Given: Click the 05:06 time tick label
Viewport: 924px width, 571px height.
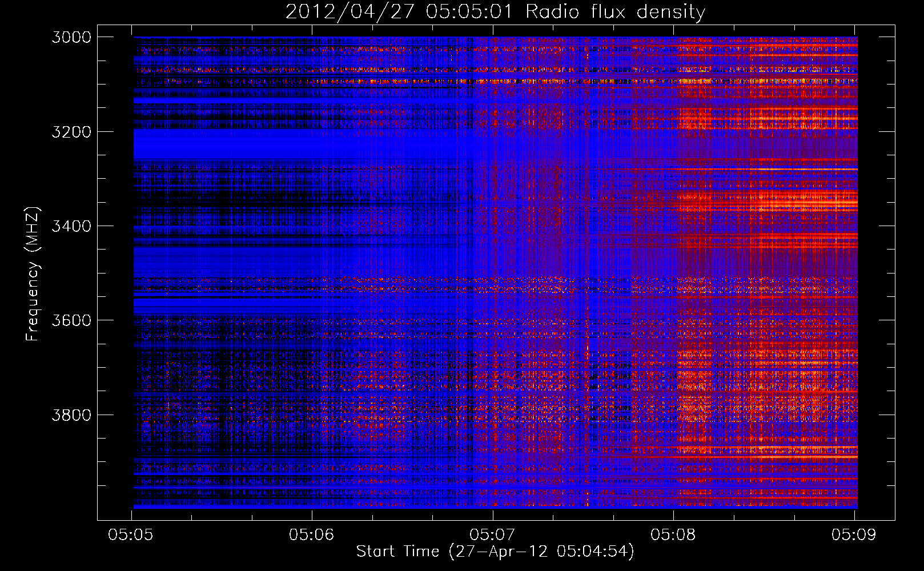Looking at the screenshot, I should click(x=311, y=534).
